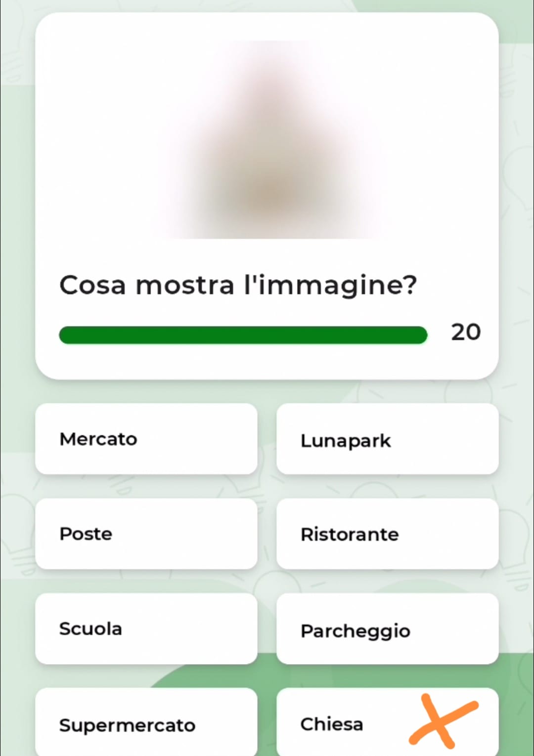Select the Chiesa answer label
The image size is (534, 756).
332,724
